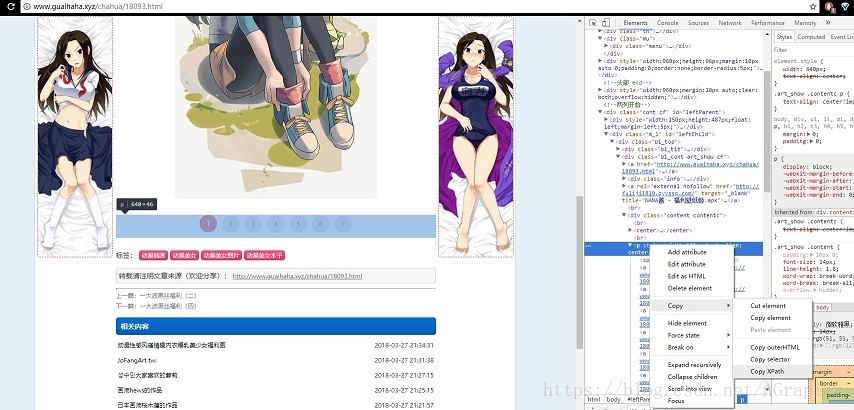Viewport: 854px width, 410px height.
Task: Click the site info icon beside the URL
Action: (27, 7)
